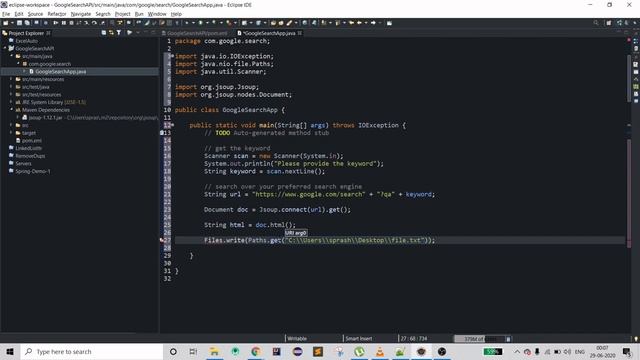Image resolution: width=640 pixels, height=360 pixels.
Task: Collapse the GoogleSearchAPI project node
Action: click(5, 48)
